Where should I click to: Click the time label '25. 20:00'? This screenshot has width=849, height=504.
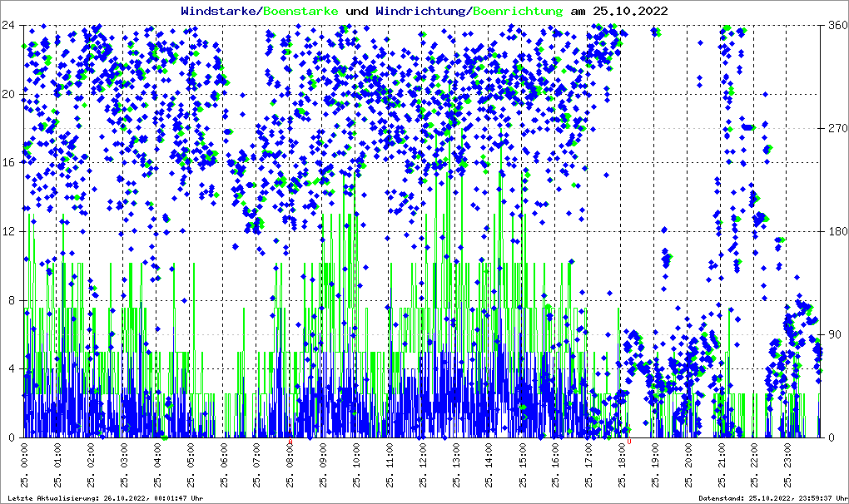688,465
